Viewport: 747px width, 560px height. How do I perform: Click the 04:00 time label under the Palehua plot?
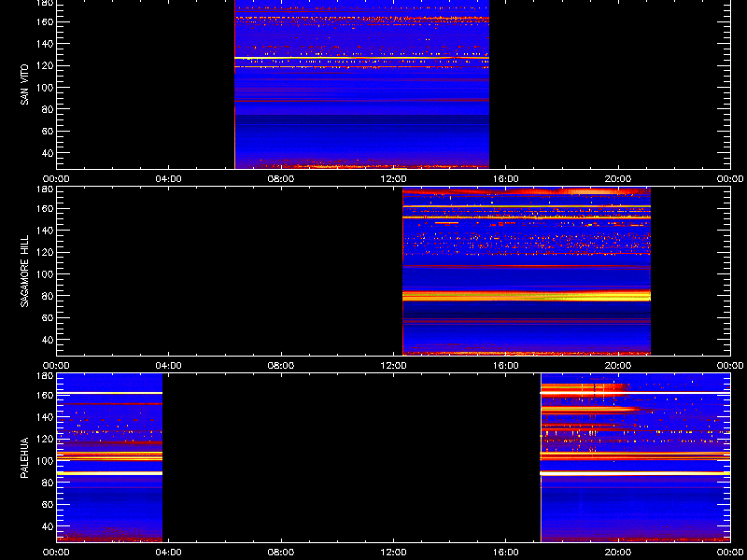tap(169, 553)
